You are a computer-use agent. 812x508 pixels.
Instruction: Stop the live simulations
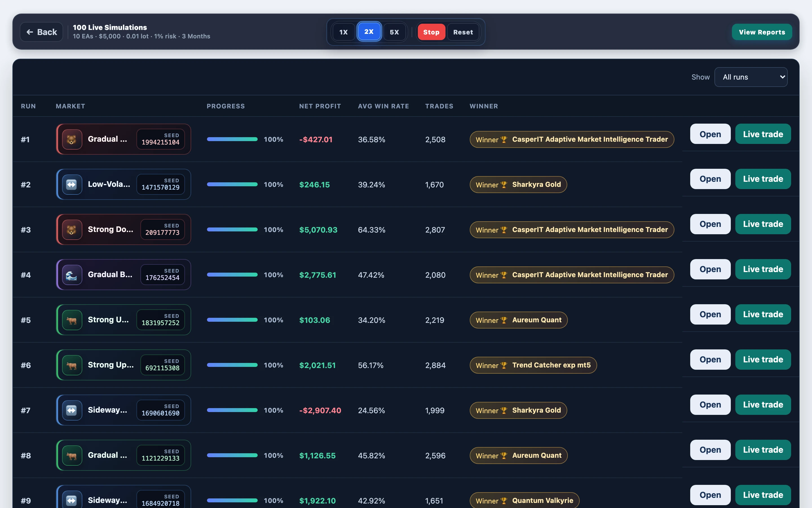431,32
